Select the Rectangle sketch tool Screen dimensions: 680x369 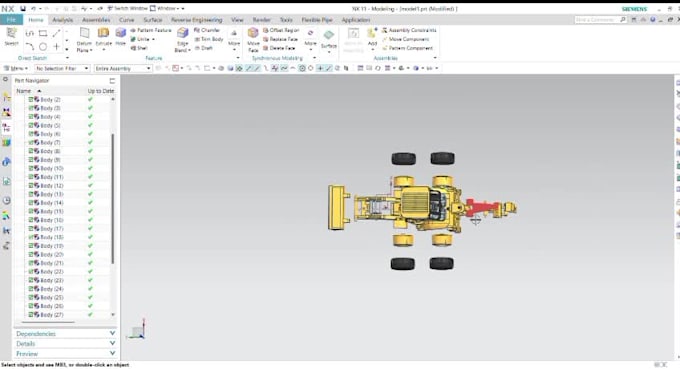click(x=43, y=33)
